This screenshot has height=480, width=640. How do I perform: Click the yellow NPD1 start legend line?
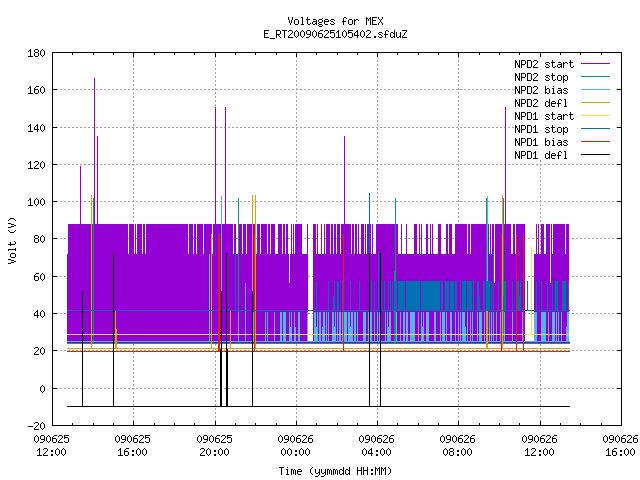click(x=595, y=116)
